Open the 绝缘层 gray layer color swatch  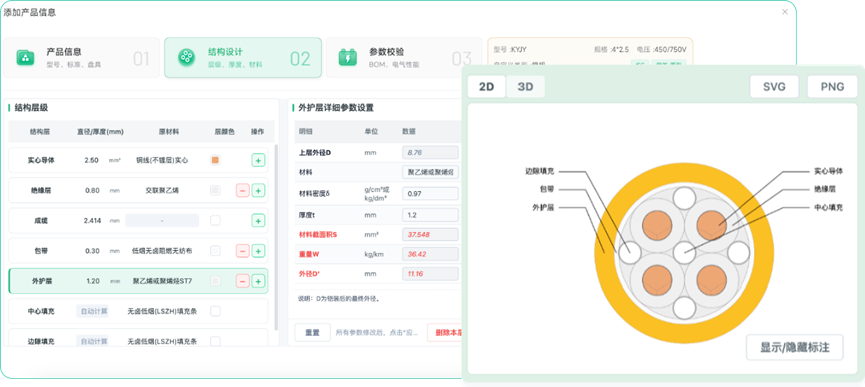(x=215, y=191)
